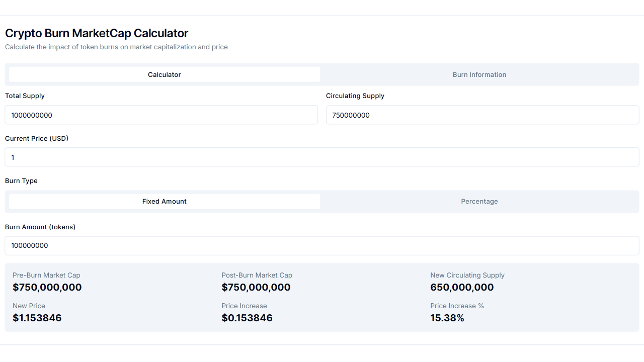The image size is (644, 362).
Task: Click the Circulating Supply input field
Action: click(482, 115)
